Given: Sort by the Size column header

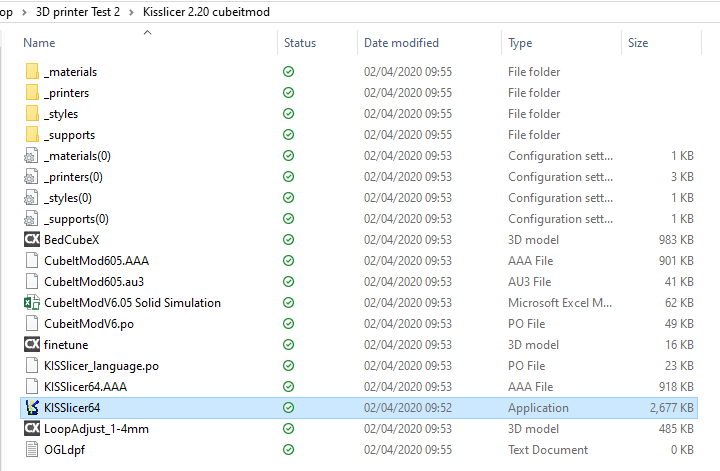Looking at the screenshot, I should tap(638, 43).
